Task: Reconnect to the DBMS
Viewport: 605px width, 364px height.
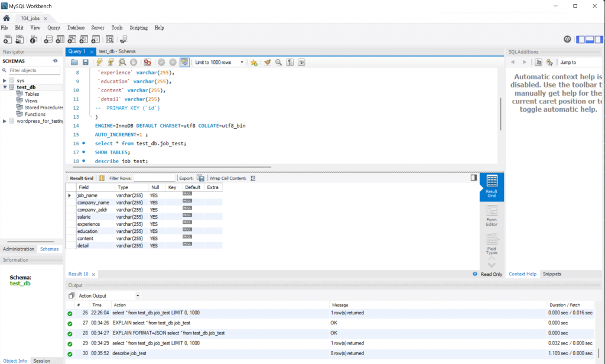Action: click(x=123, y=39)
